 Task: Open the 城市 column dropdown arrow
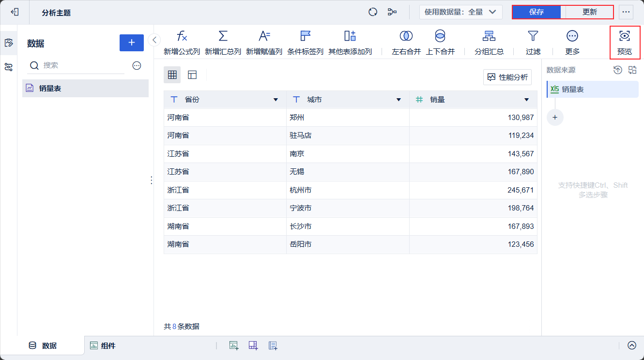(x=399, y=100)
